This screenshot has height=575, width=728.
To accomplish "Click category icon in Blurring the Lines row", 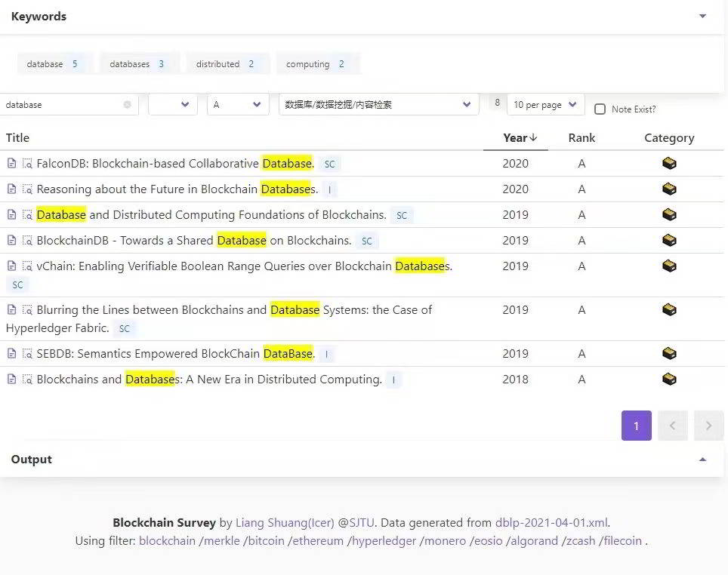I will click(x=669, y=309).
